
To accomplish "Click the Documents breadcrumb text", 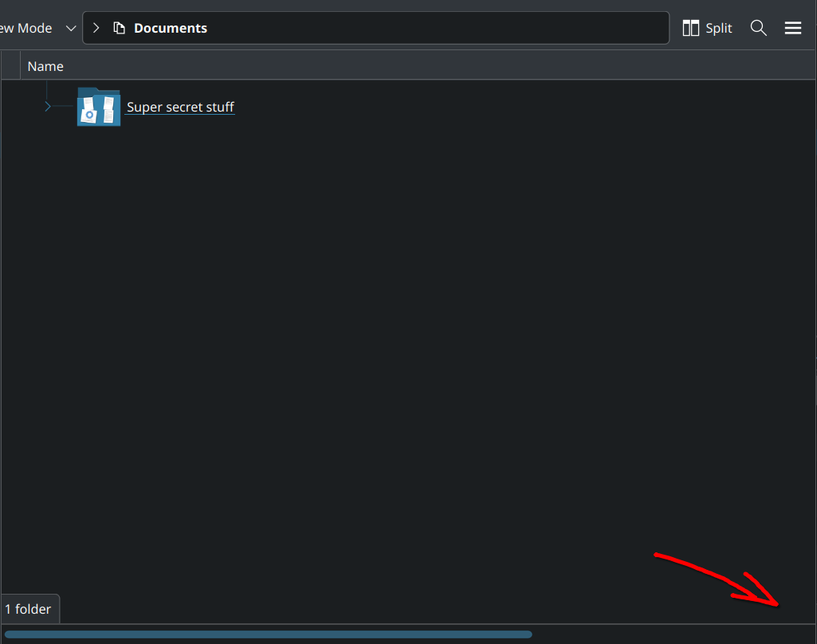I will point(171,28).
